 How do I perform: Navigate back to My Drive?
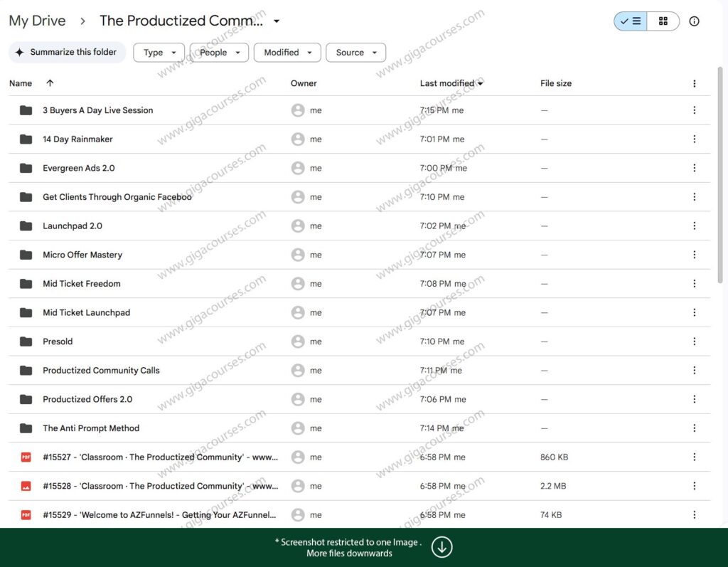(x=37, y=21)
